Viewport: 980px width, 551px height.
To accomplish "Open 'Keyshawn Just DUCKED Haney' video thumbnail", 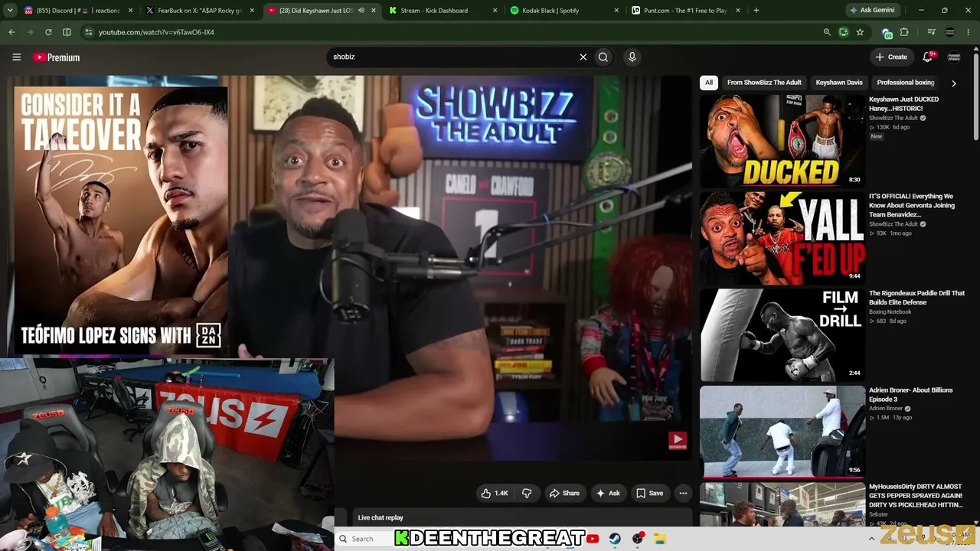I will point(782,141).
